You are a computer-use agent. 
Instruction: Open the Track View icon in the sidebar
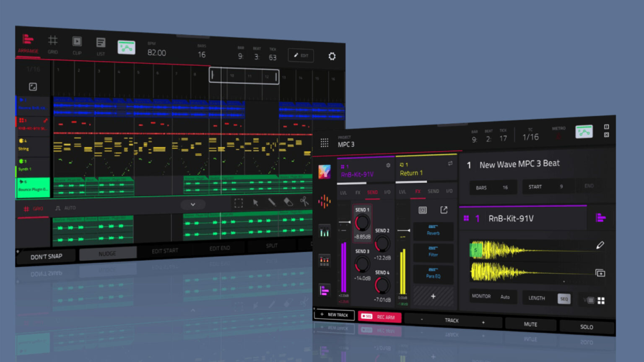coord(324,290)
